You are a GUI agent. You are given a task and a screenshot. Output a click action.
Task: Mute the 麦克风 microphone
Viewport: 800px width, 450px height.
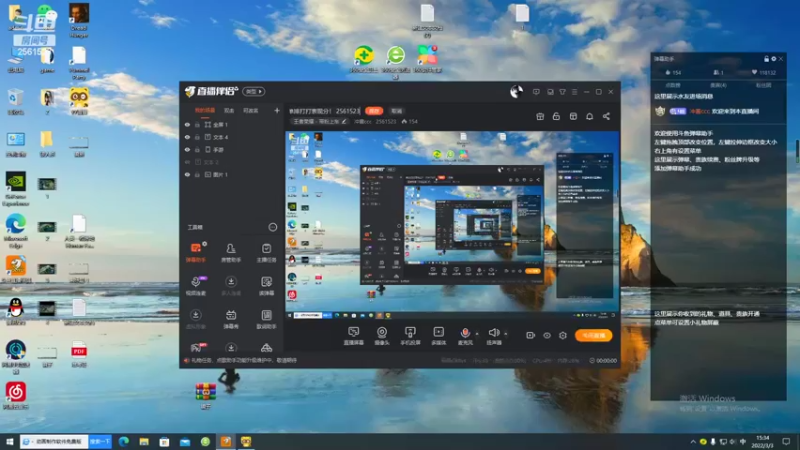pyautogui.click(x=465, y=336)
